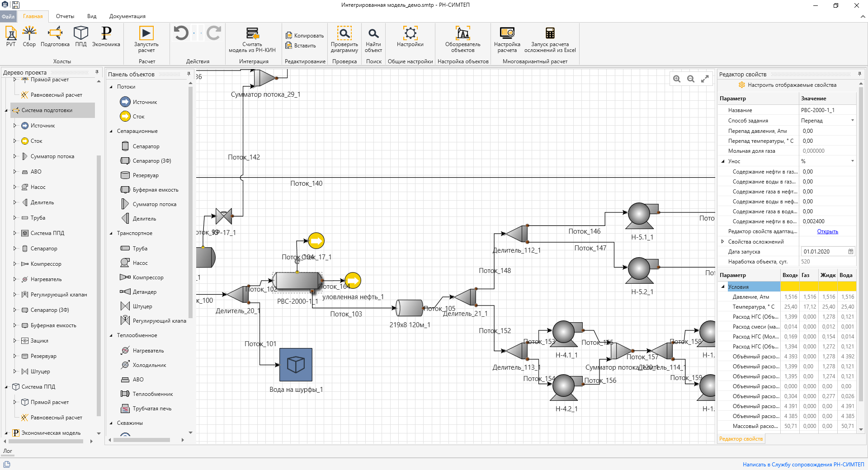Viewport: 868px width, 470px height.
Task: Pin the Панель объектов panel
Action: click(189, 74)
